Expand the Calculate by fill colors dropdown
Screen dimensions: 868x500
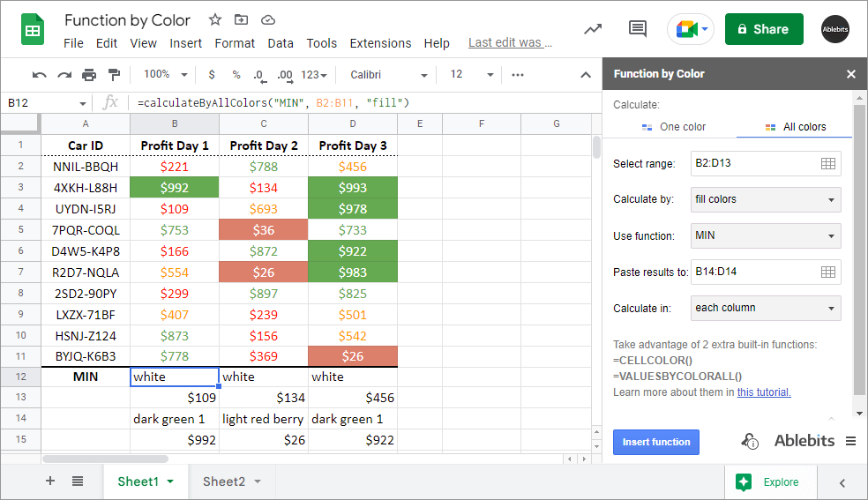765,200
